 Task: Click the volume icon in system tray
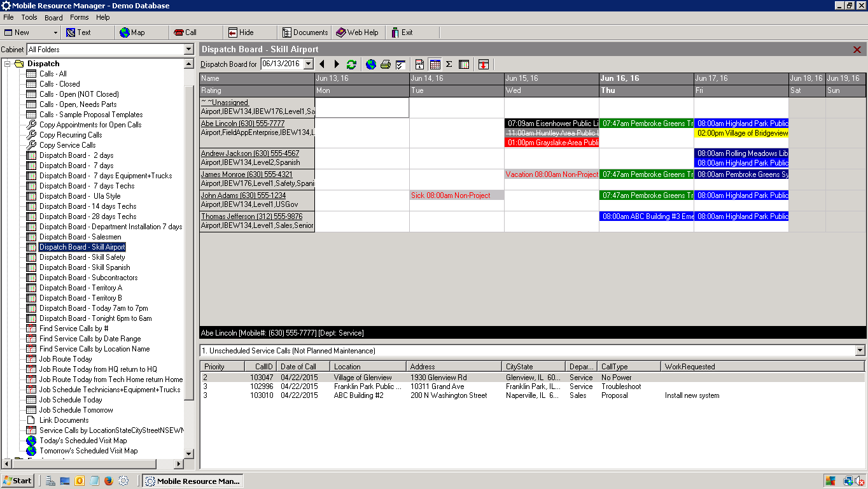tap(860, 481)
